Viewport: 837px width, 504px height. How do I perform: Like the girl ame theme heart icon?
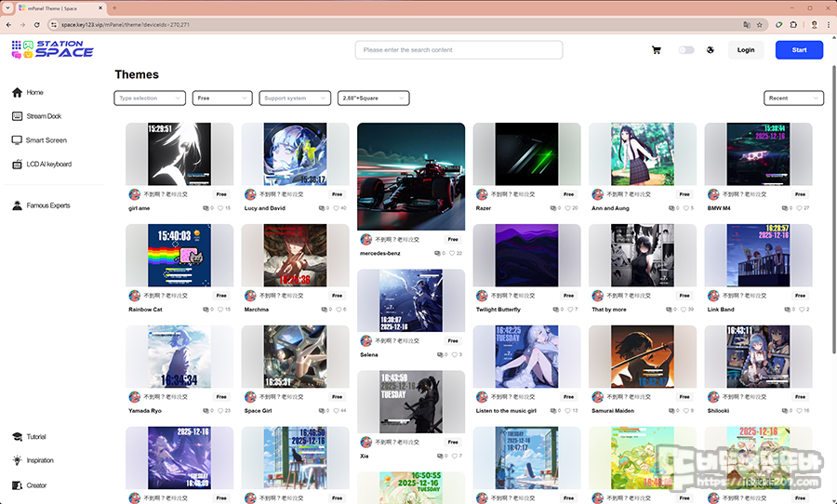click(x=220, y=208)
